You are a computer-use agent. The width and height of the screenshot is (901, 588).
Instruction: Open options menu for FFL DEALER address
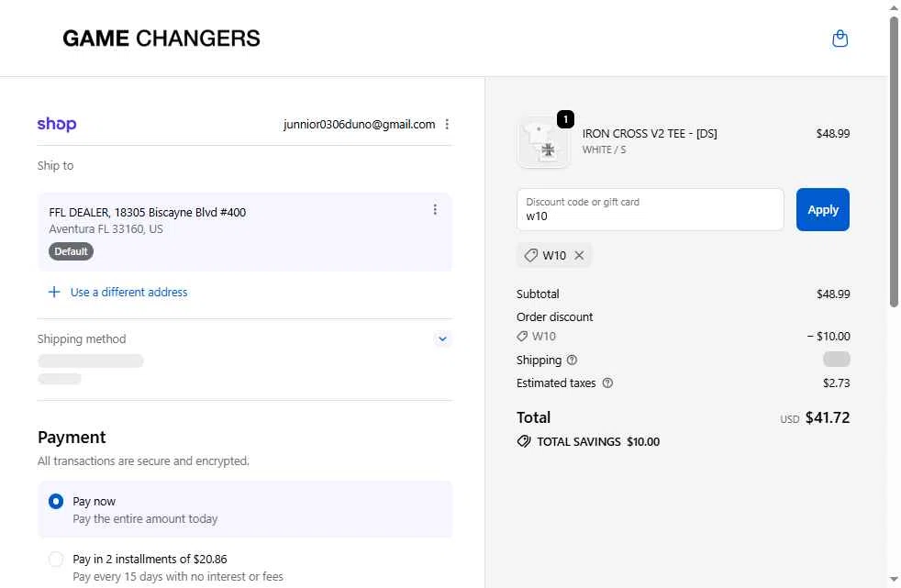pos(435,209)
